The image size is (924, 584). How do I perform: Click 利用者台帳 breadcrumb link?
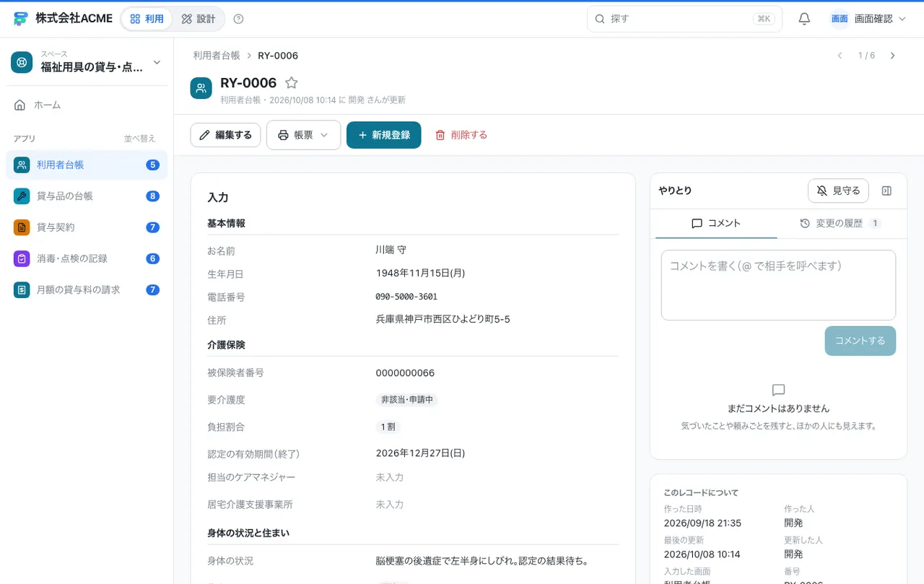tap(216, 56)
